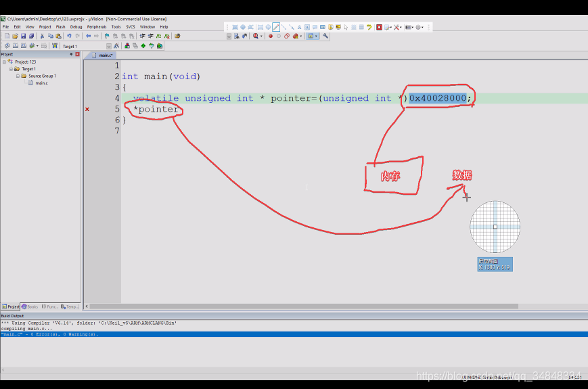This screenshot has width=588, height=389.
Task: Click the Save All icon
Action: [32, 36]
